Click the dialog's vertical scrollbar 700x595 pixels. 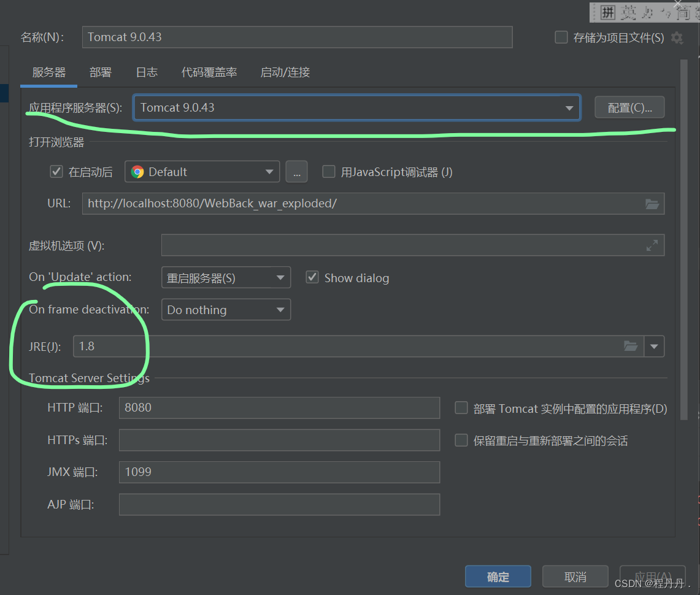684,240
